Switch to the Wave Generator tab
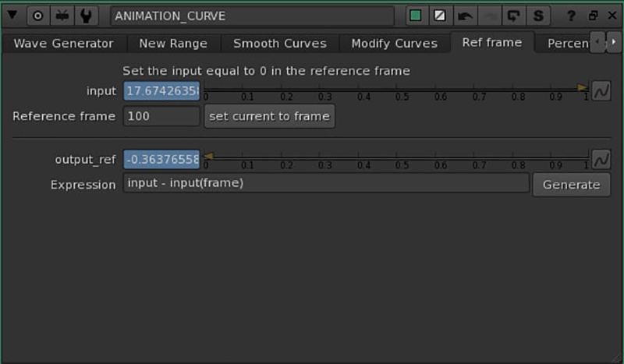The height and width of the screenshot is (364, 624). [x=63, y=44]
